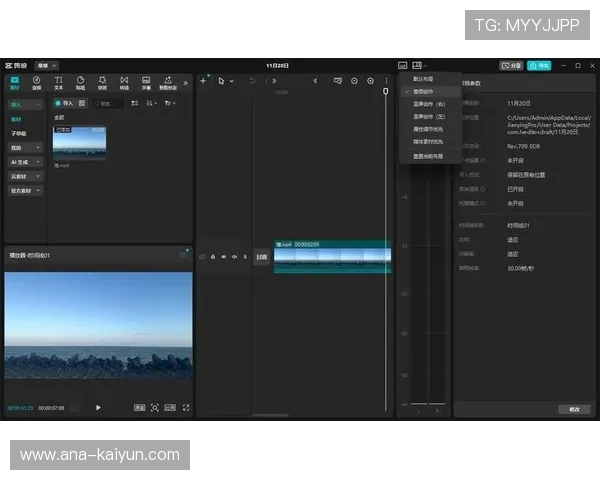600x480 pixels.
Task: Open the 特效 (Effects) tool icon
Action: (103, 82)
